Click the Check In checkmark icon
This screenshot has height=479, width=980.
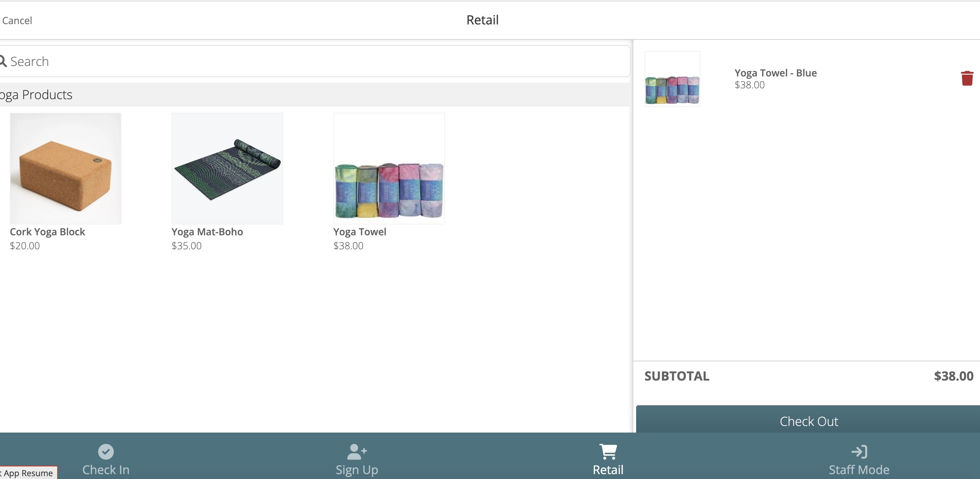[105, 452]
